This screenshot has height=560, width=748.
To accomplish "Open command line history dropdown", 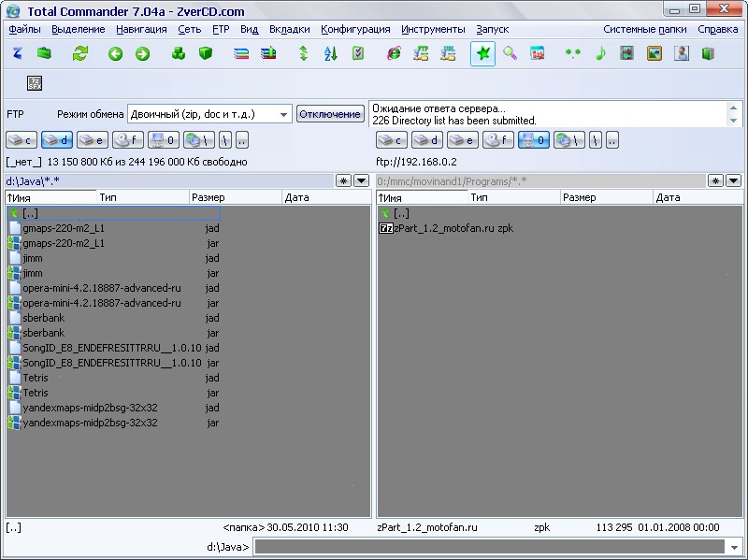I will click(x=734, y=547).
